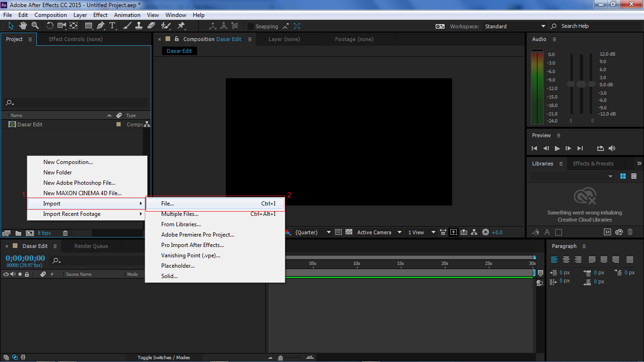Jump to first frame in Preview

[534, 148]
